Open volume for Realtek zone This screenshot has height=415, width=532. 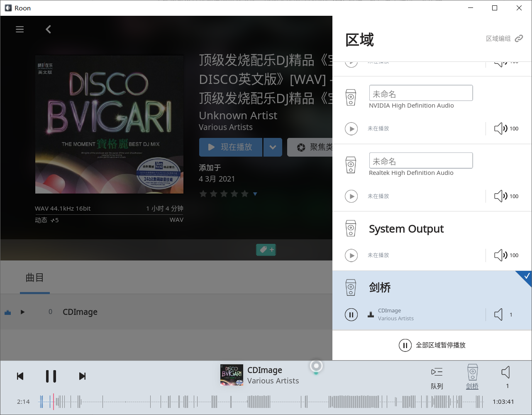click(x=506, y=196)
